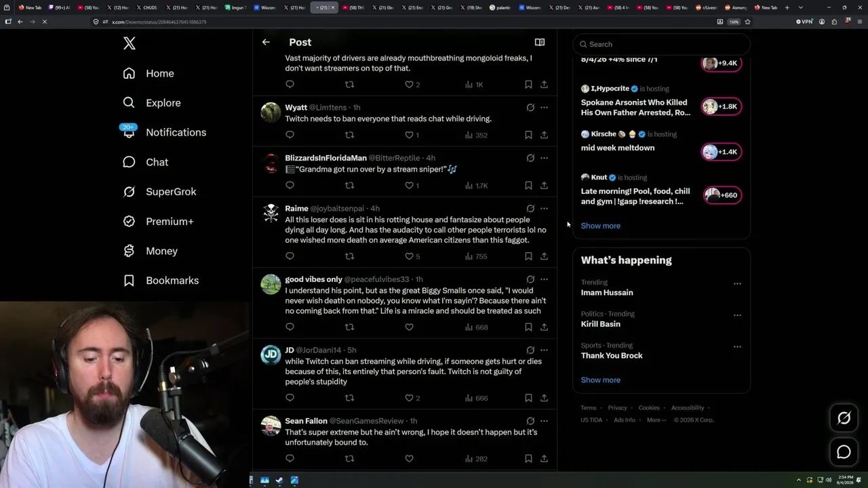Click Show more under What's happening
This screenshot has height=488, width=868.
(x=601, y=380)
